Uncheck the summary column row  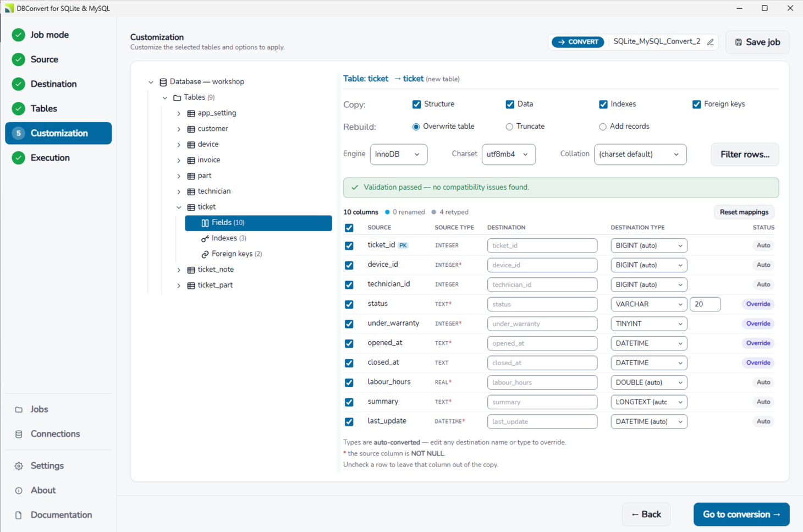[349, 402]
